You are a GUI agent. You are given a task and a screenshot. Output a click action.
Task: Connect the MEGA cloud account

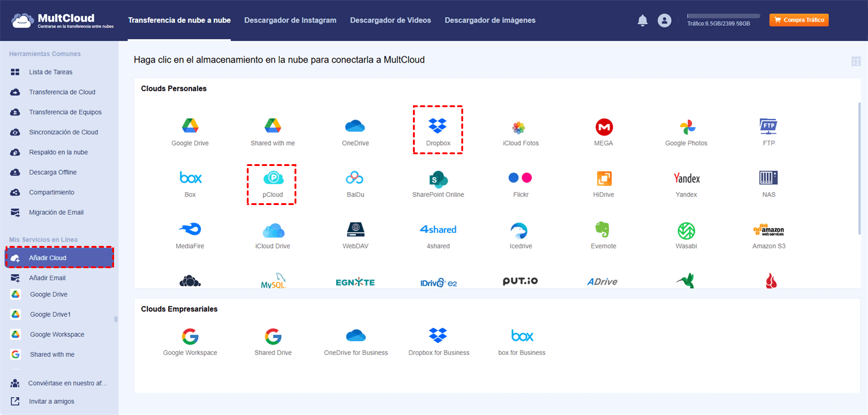[603, 127]
